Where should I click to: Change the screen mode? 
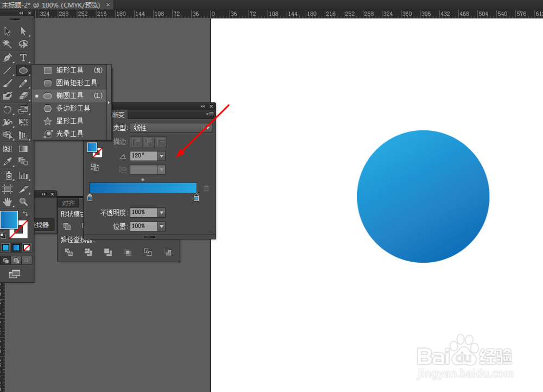click(x=15, y=274)
